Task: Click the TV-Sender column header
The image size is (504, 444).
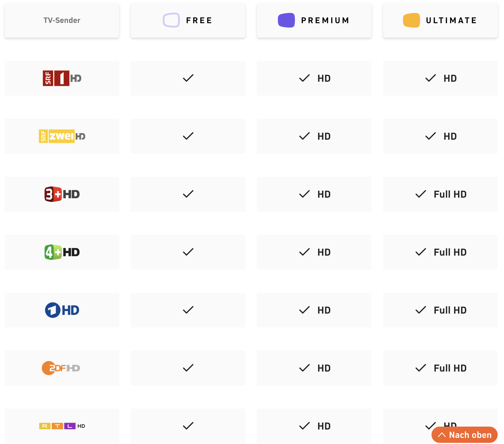Action: [x=62, y=20]
